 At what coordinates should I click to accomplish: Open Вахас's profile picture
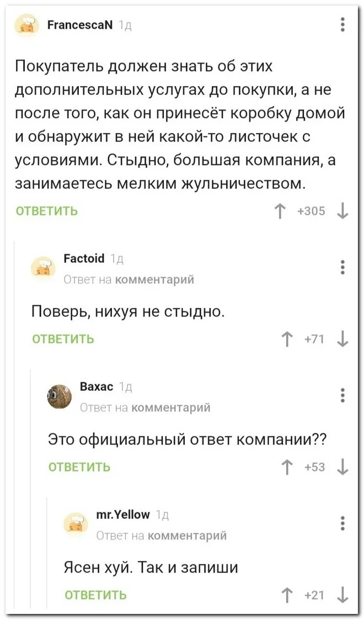[x=59, y=396]
